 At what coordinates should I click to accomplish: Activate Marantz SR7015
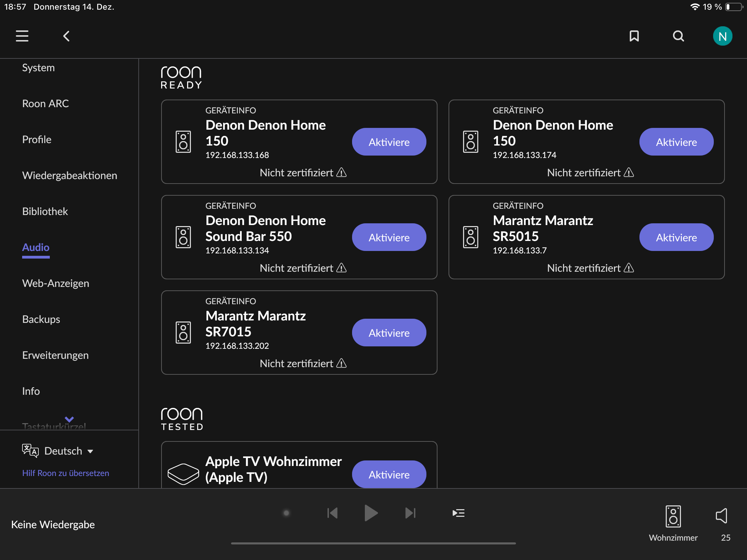pos(389,333)
